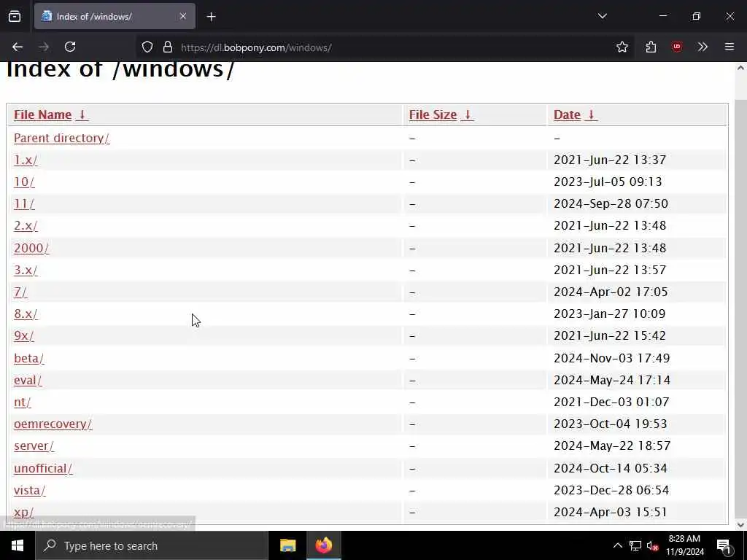The image size is (747, 560).
Task: Open the oemrecovery/ folder link
Action: pos(53,424)
